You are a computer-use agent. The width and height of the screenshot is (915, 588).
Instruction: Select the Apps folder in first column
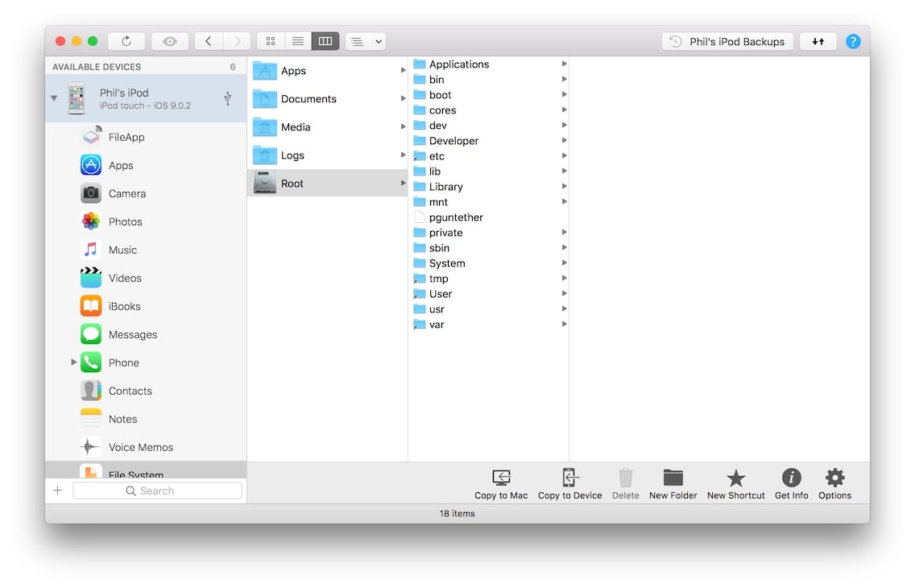[327, 71]
